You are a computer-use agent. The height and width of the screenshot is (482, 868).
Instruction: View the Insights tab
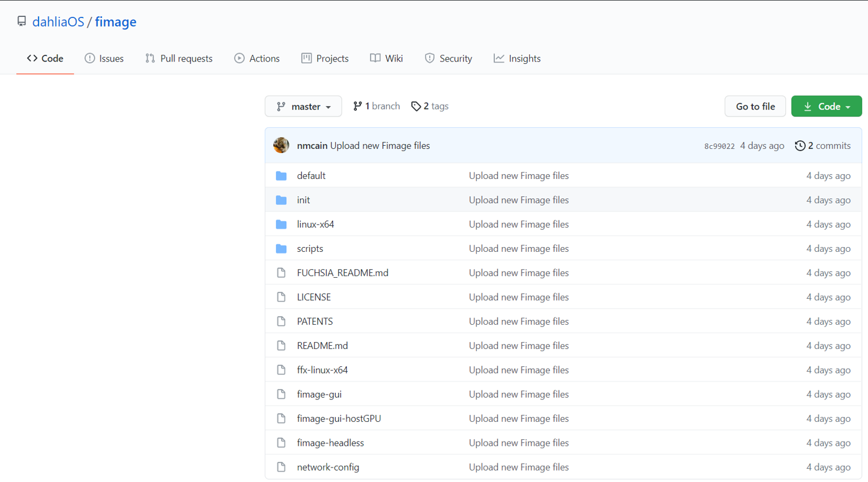[517, 58]
